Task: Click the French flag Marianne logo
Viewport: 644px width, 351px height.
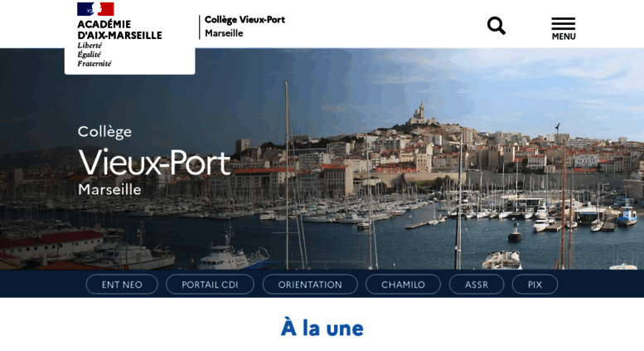Action: coord(95,9)
